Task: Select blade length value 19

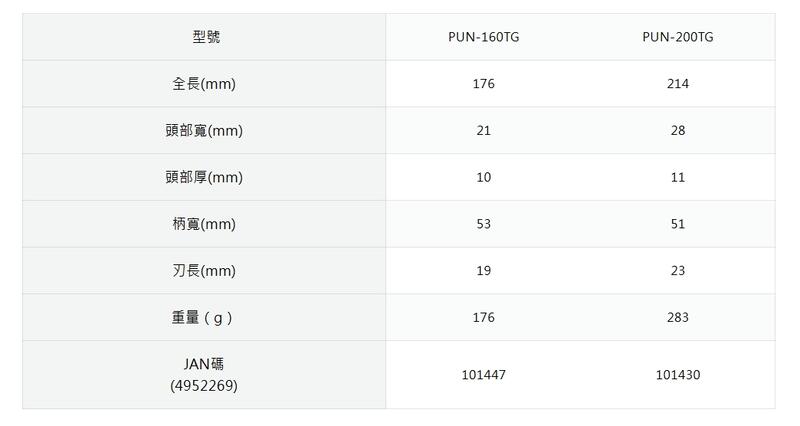Action: (x=483, y=271)
